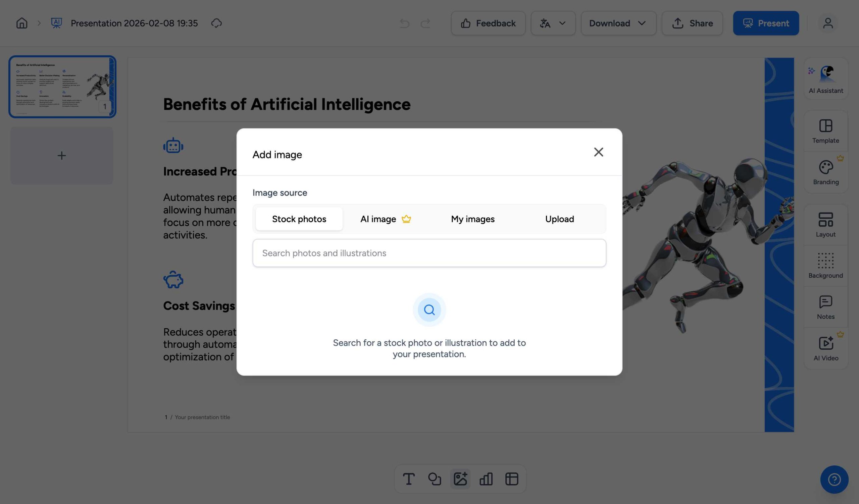
Task: Click the search photos and illustrations field
Action: tap(429, 253)
